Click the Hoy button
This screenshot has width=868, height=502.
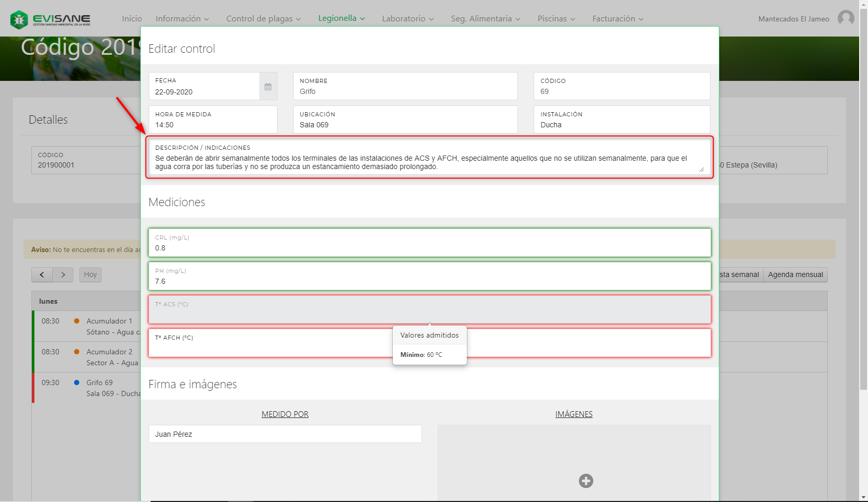point(90,274)
